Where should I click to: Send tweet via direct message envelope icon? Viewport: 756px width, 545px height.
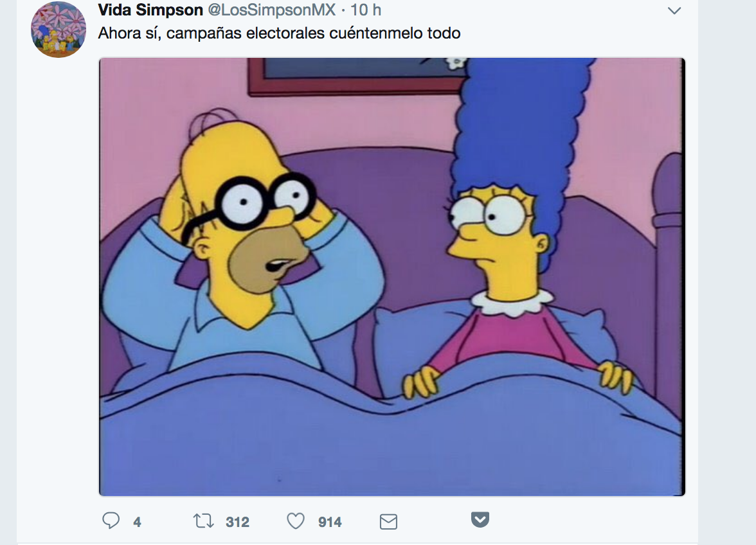coord(388,521)
